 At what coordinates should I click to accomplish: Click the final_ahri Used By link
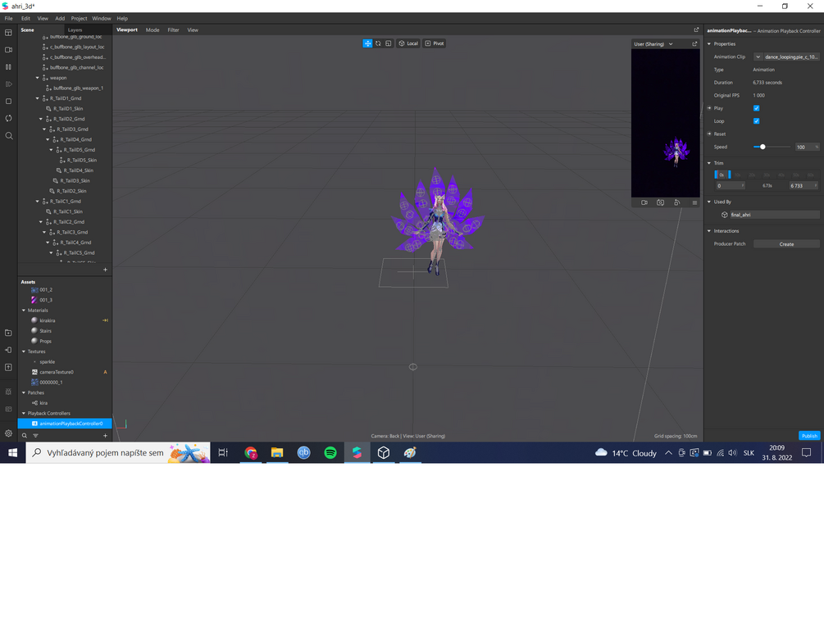pos(774,215)
